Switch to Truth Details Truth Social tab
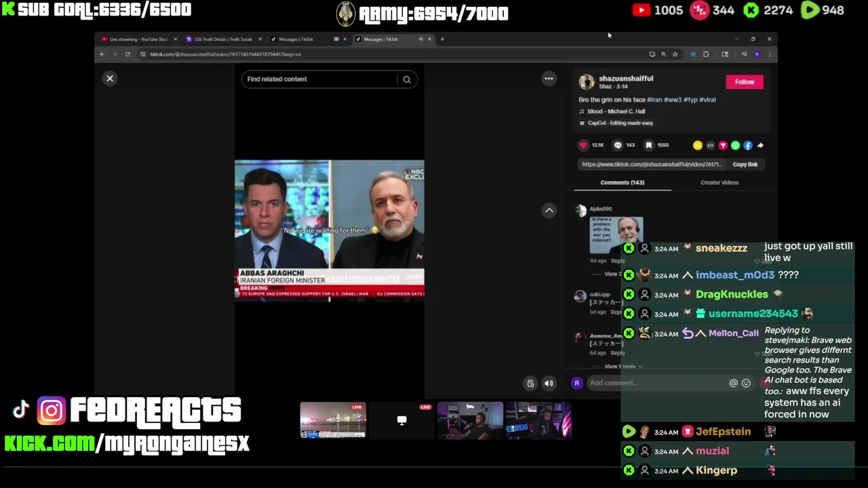 point(222,39)
